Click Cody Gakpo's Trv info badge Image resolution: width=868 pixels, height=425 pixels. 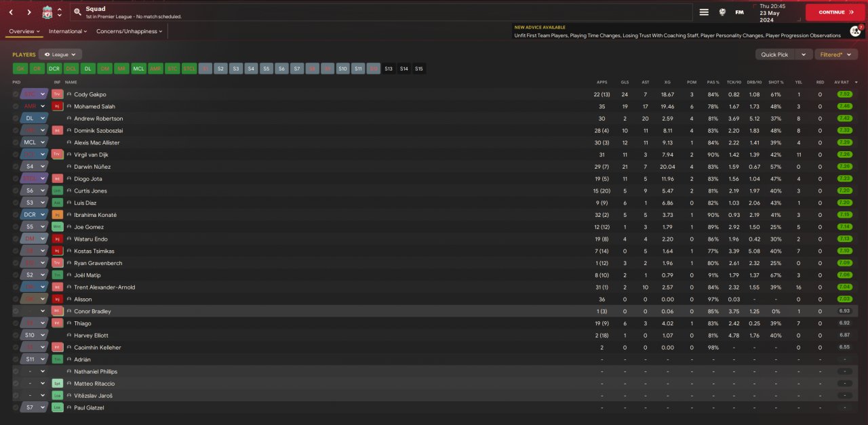pos(58,94)
